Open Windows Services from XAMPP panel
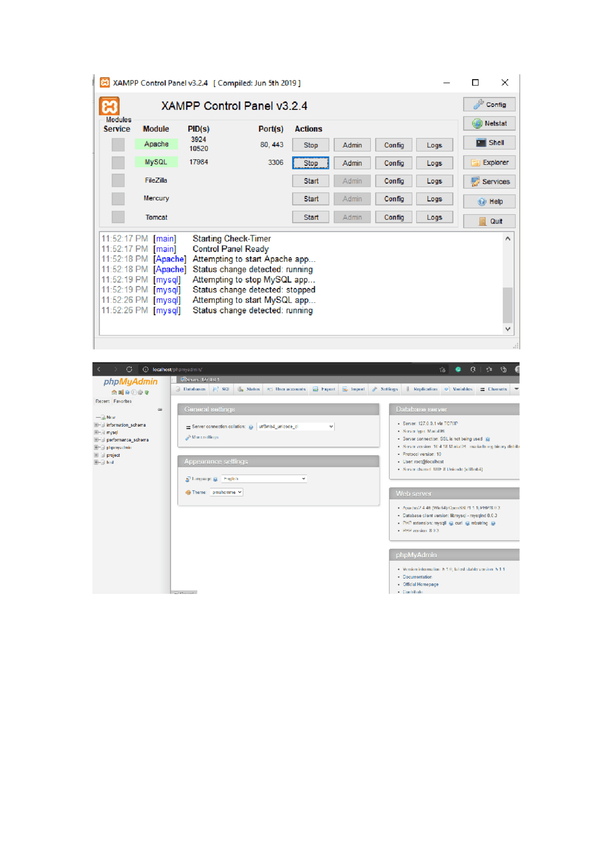The image size is (613, 868). (x=489, y=182)
